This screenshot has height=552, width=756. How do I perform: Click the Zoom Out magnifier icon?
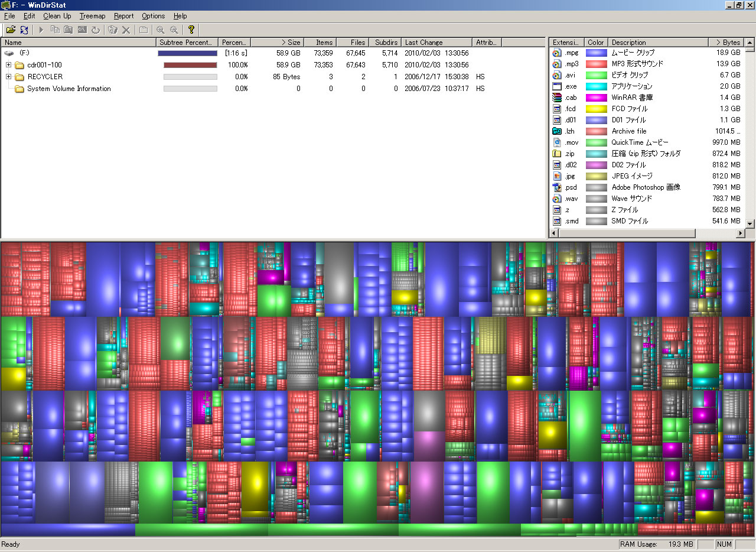[x=174, y=30]
